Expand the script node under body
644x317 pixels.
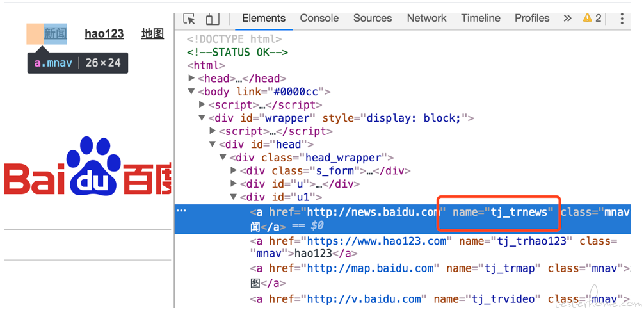click(x=202, y=104)
